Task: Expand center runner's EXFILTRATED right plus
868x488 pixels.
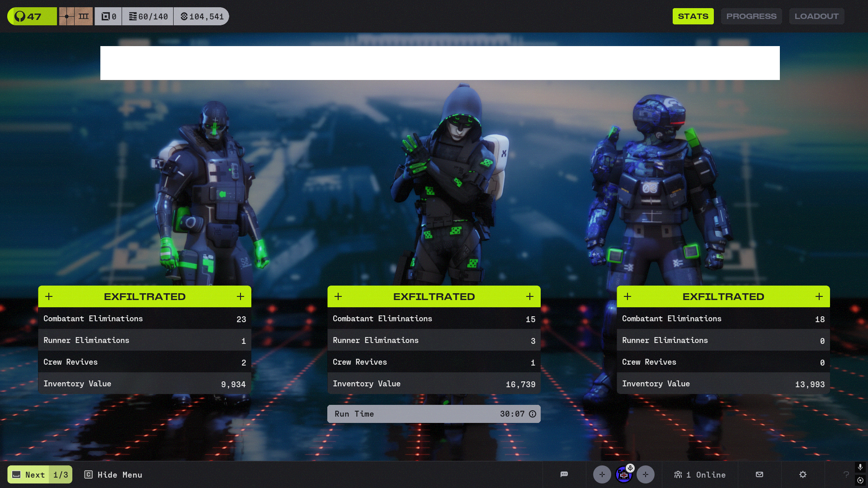Action: [x=530, y=296]
